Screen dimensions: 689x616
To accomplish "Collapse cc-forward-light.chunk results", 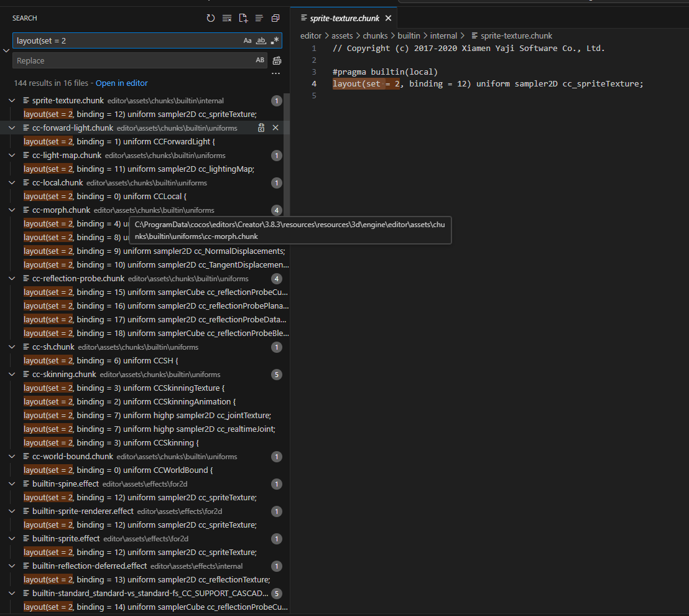I will click(12, 128).
